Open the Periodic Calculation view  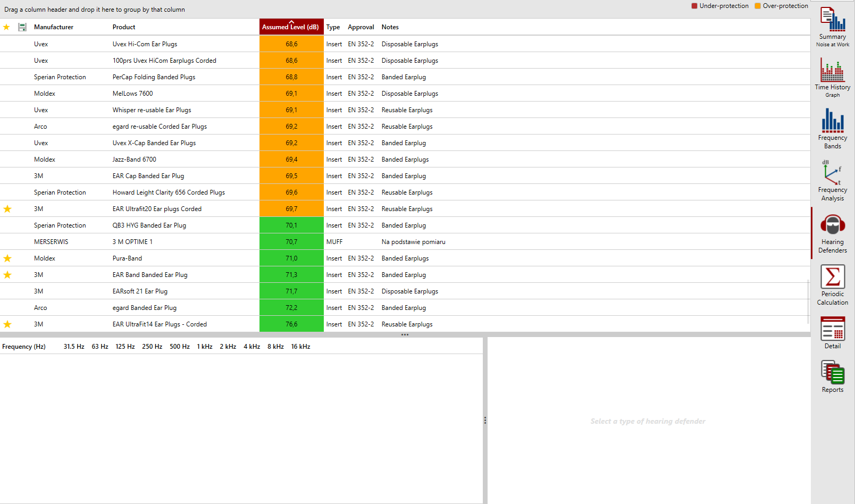(x=833, y=285)
